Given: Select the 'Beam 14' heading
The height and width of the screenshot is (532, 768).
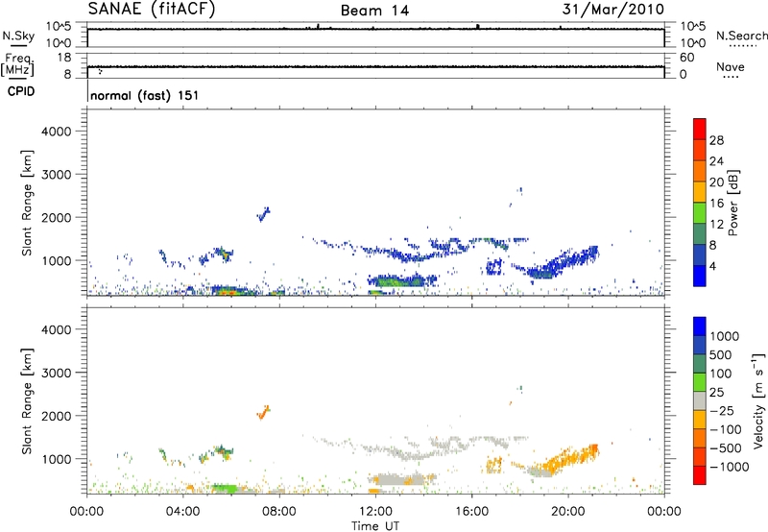Looking at the screenshot, I should [374, 11].
